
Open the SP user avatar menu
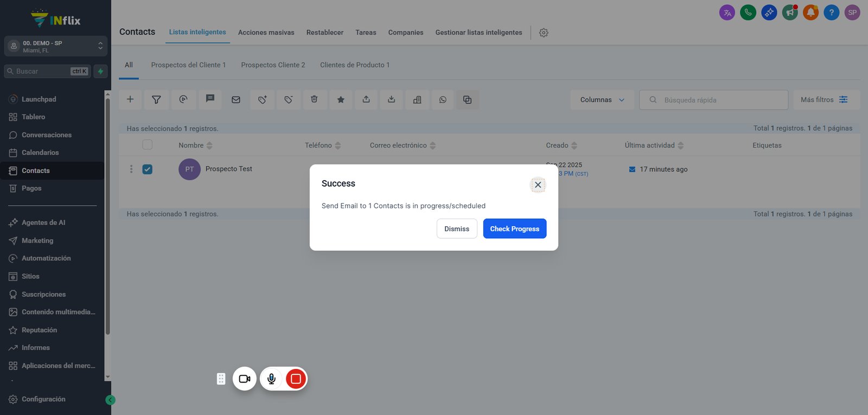852,12
